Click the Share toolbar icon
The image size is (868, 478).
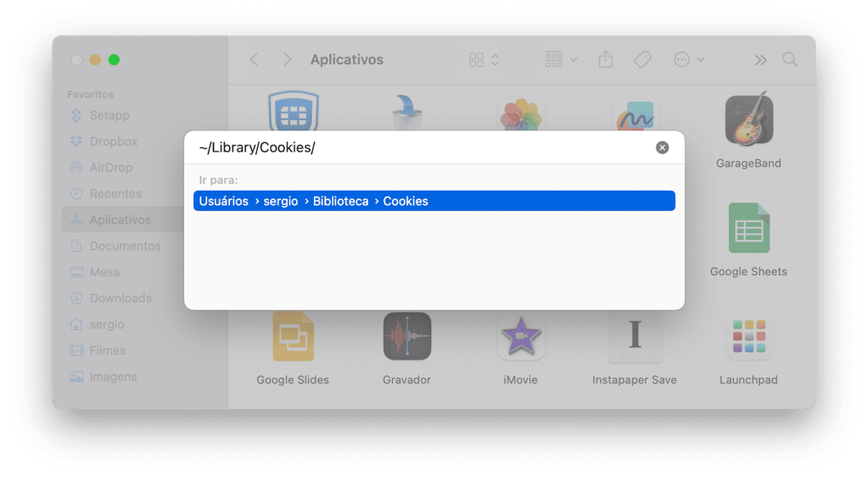pyautogui.click(x=605, y=60)
